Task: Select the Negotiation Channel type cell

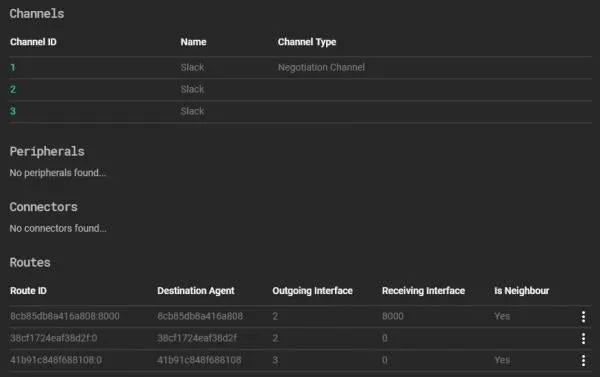Action: click(321, 67)
